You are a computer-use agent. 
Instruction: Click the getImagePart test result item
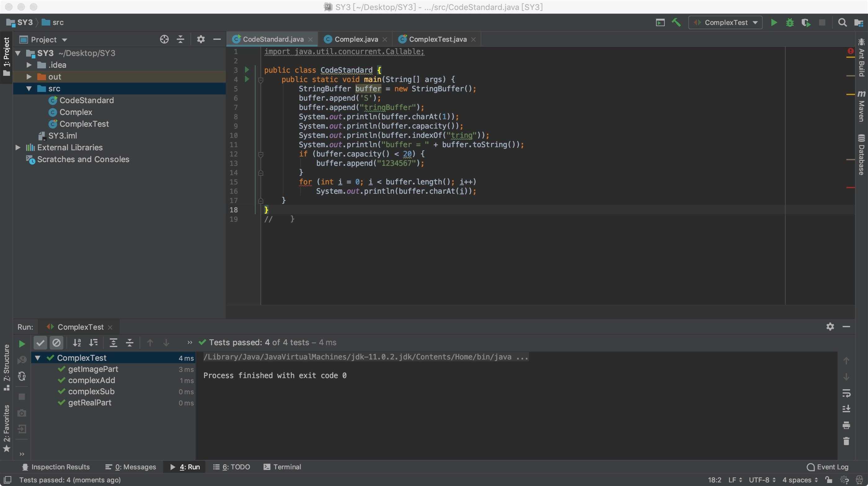pos(93,370)
